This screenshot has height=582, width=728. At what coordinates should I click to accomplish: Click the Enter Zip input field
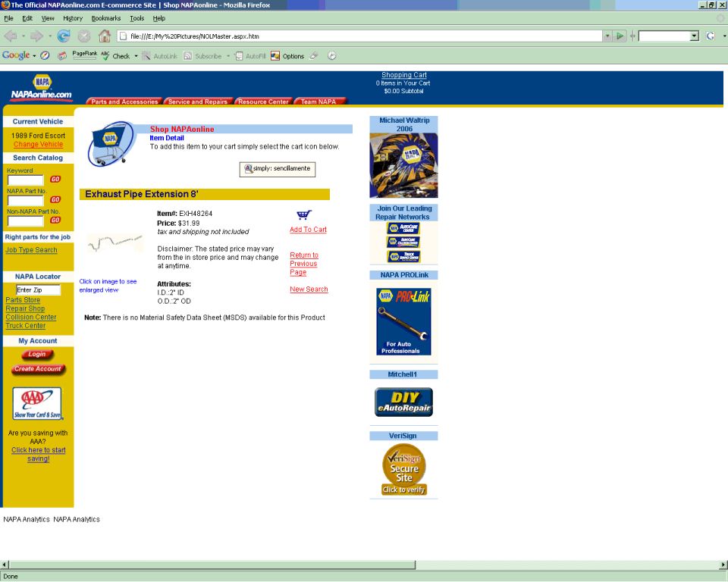pyautogui.click(x=38, y=290)
